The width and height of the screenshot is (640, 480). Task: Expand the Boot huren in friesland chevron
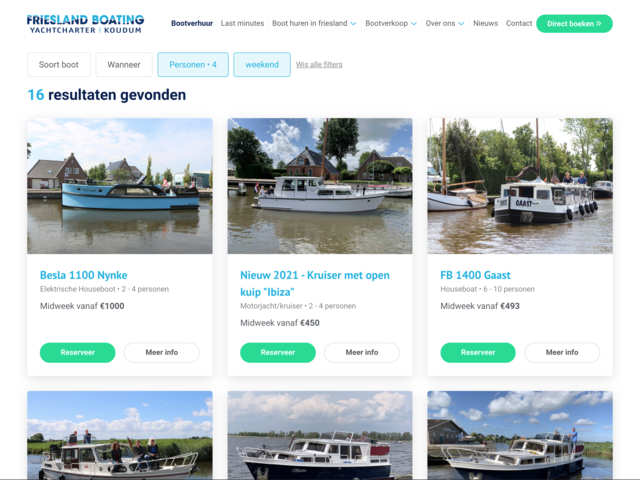pyautogui.click(x=353, y=24)
